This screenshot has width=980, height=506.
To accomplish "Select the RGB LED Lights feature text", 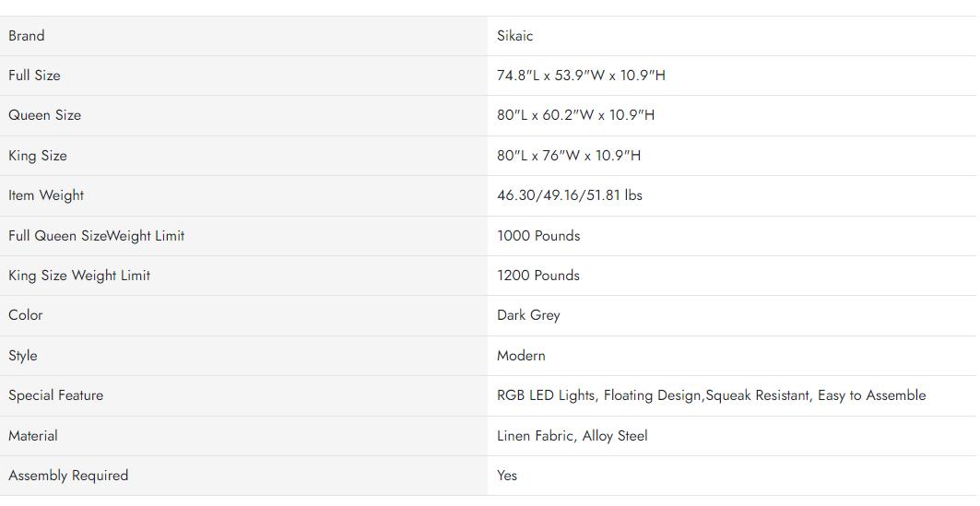I will (546, 395).
